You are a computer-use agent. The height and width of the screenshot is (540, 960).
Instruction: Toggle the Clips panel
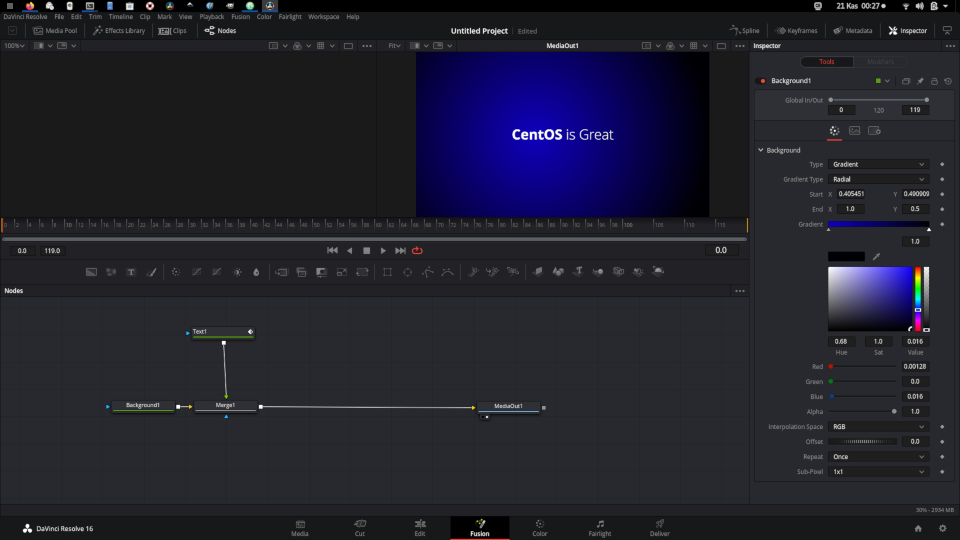coord(172,31)
